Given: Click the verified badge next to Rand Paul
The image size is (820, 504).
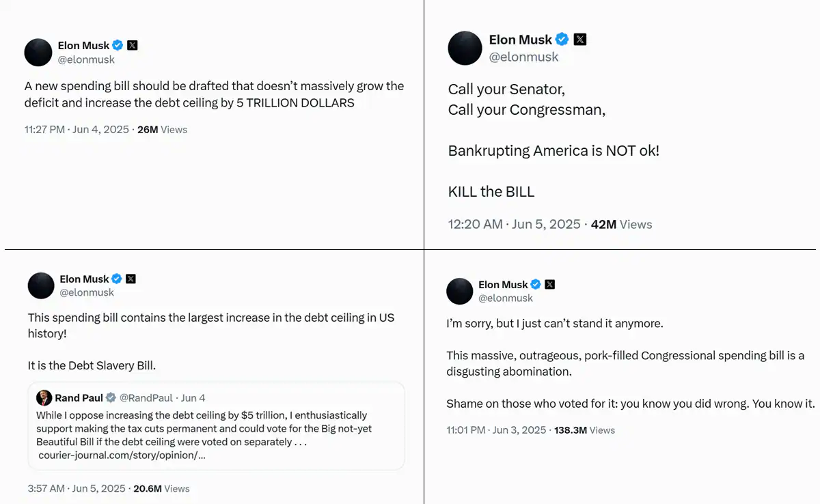Looking at the screenshot, I should (111, 398).
